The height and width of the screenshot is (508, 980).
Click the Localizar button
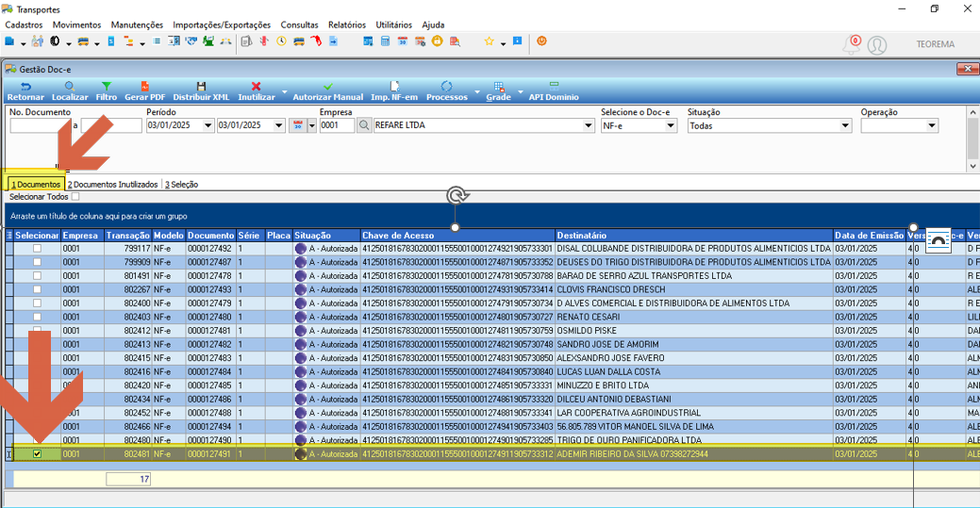[70, 91]
